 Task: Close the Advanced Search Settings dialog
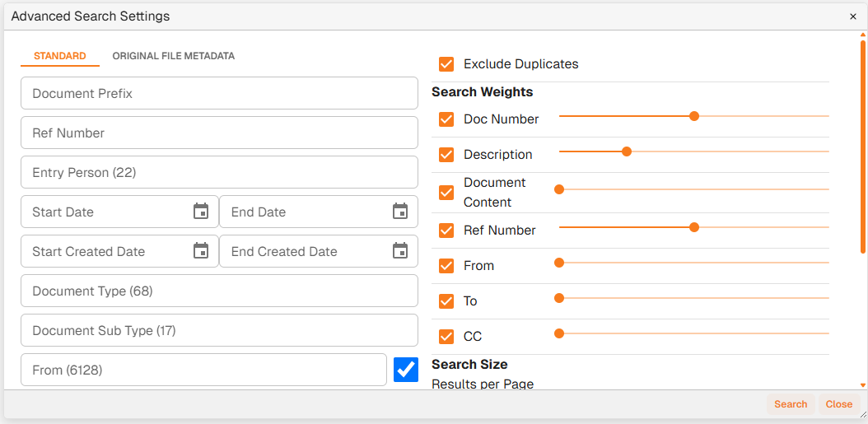coord(853,16)
